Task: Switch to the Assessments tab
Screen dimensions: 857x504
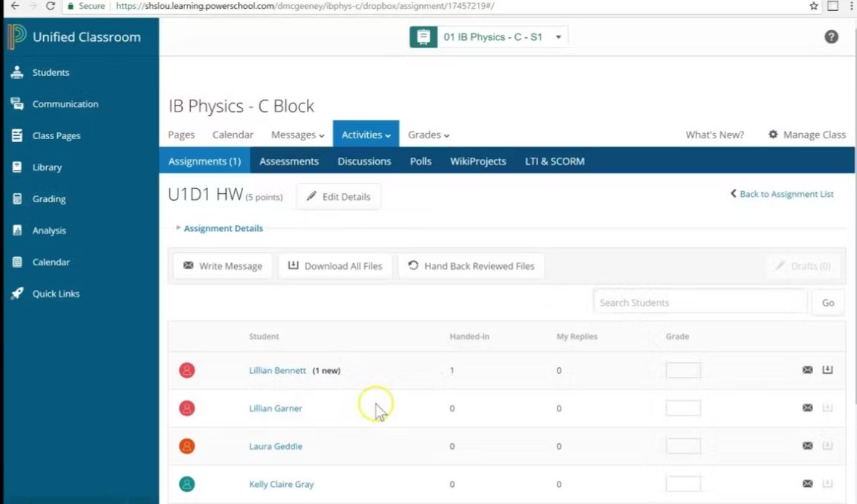Action: point(289,161)
